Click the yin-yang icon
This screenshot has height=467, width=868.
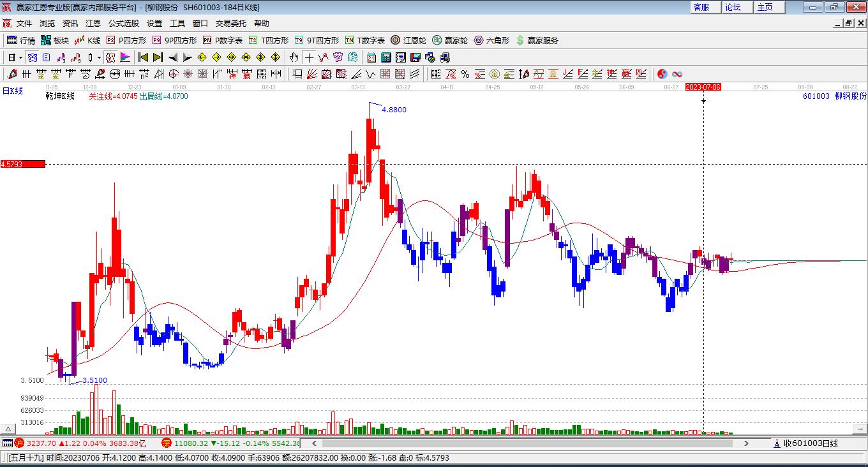662,74
